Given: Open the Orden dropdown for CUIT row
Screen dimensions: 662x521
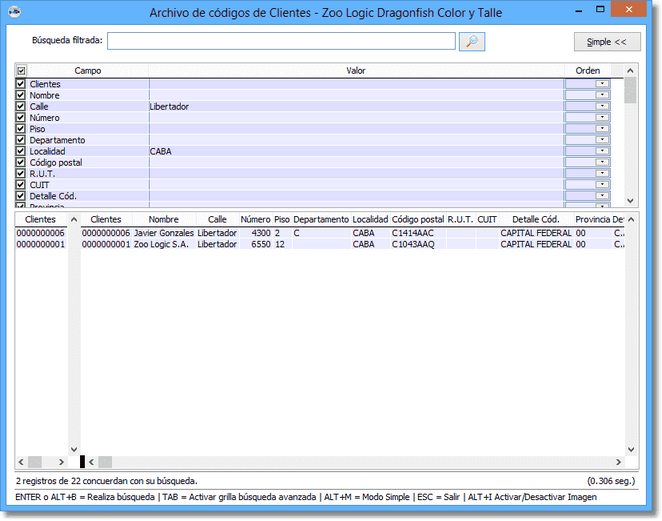Looking at the screenshot, I should (x=602, y=185).
